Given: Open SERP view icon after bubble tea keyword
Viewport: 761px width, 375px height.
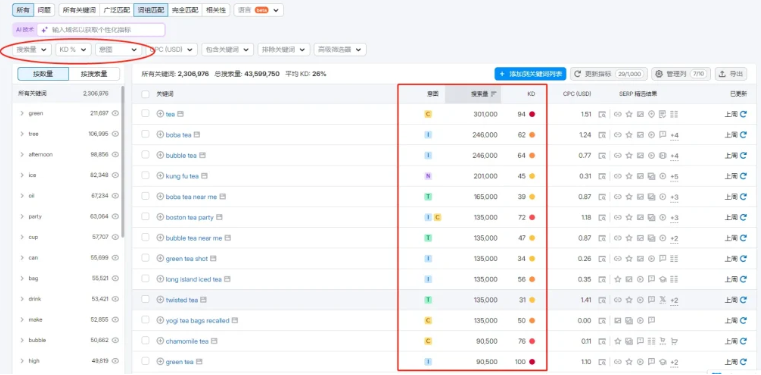Looking at the screenshot, I should click(202, 155).
